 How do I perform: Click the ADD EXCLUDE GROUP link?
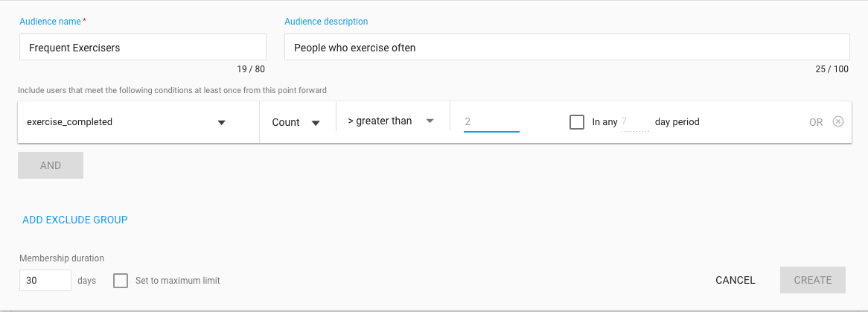click(75, 220)
